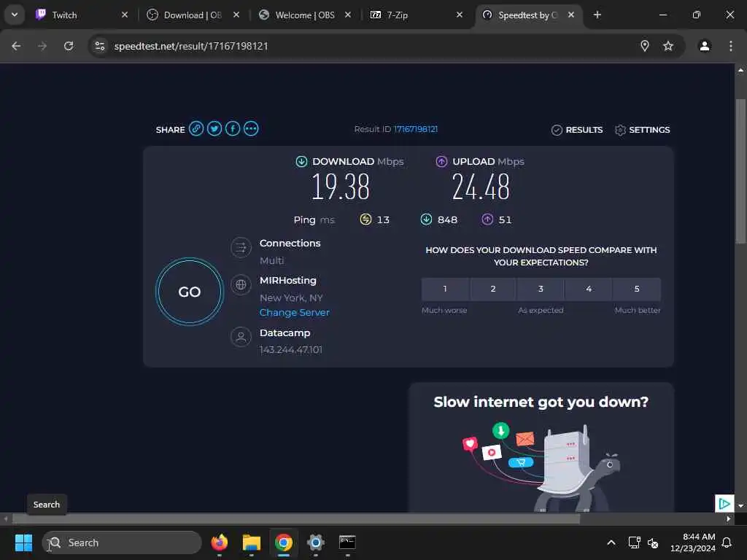This screenshot has height=560, width=747.
Task: Click the address bar URL
Action: pos(191,46)
